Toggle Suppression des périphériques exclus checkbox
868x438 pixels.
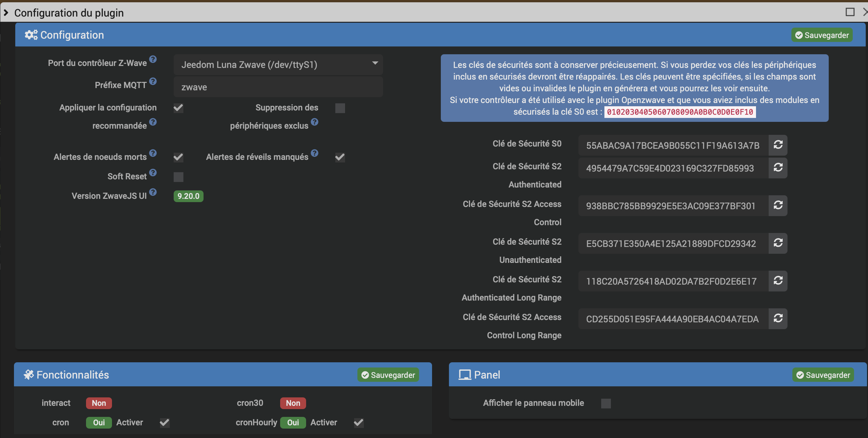click(340, 108)
